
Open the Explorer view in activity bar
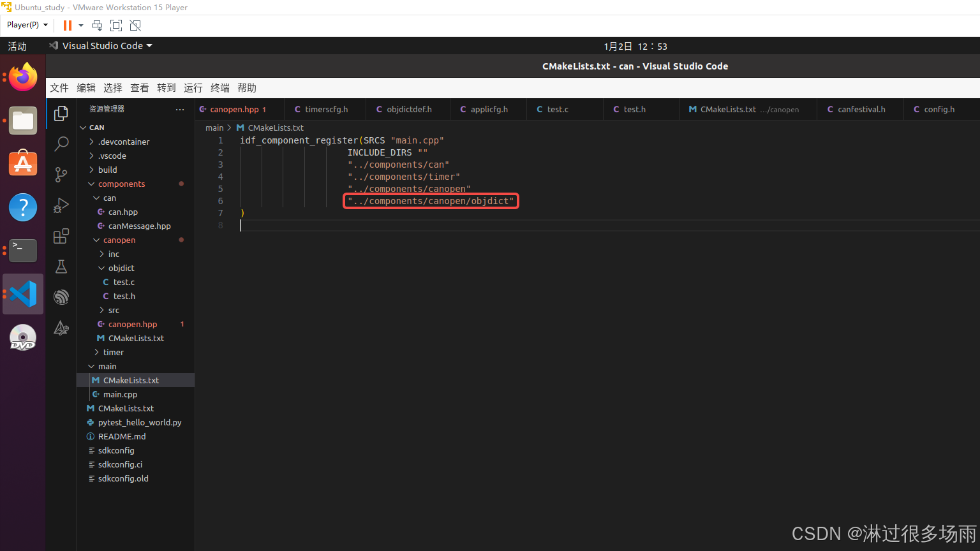61,114
